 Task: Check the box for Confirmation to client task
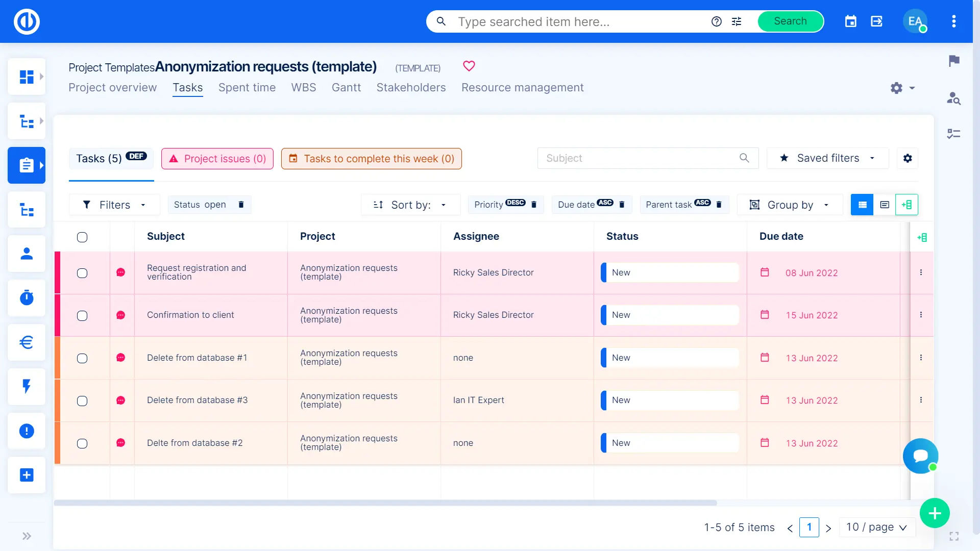pos(82,316)
